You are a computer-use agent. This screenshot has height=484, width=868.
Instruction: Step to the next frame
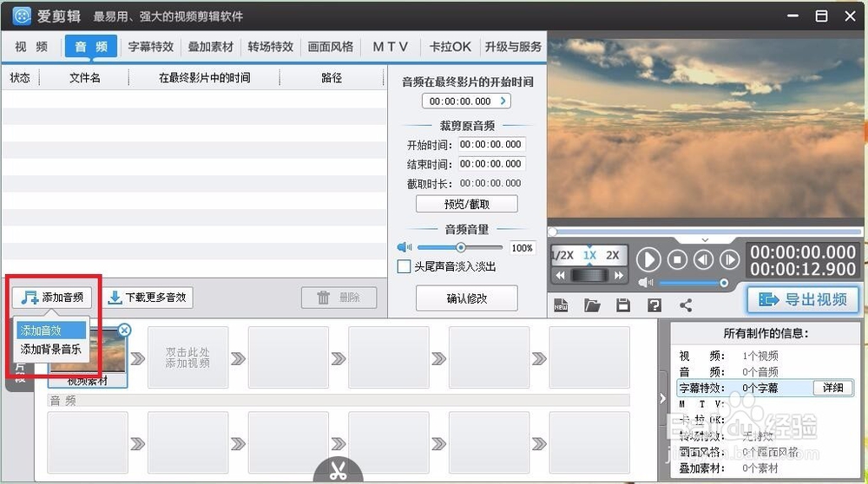coord(730,259)
